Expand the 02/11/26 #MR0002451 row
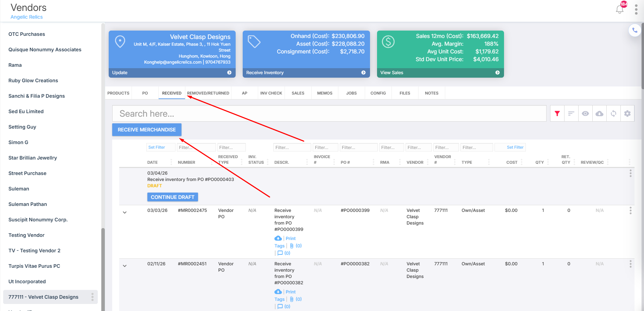The height and width of the screenshot is (311, 644). tap(125, 266)
